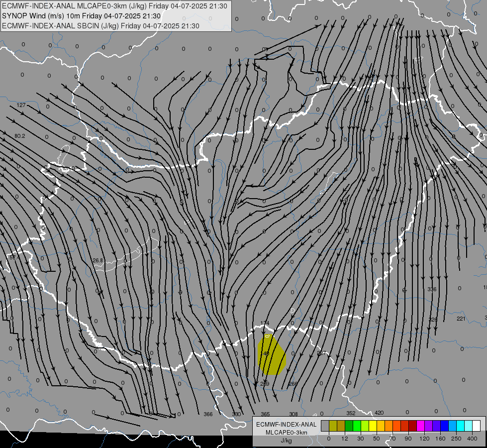Image resolution: width=487 pixels, height=448 pixels.
Task: Pick the magenta legend color swatch
Action: point(421,426)
